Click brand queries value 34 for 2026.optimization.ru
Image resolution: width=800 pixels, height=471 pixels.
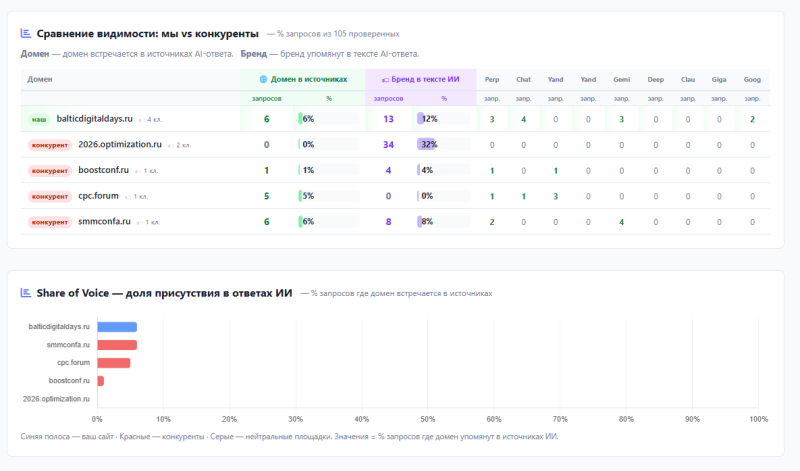click(388, 144)
